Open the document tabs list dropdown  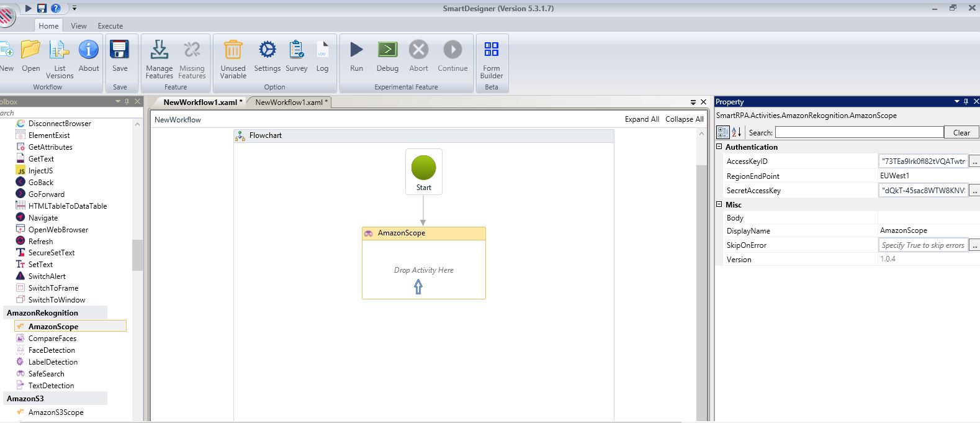693,102
